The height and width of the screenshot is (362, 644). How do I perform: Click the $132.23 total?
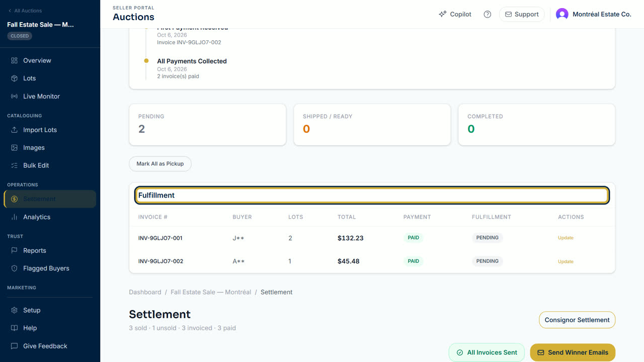coord(350,238)
